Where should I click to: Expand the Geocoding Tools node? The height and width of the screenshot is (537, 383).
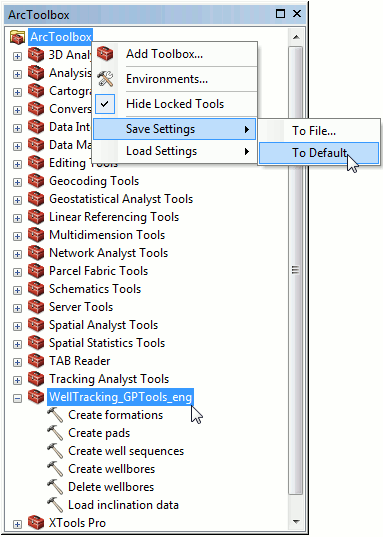pos(17,182)
